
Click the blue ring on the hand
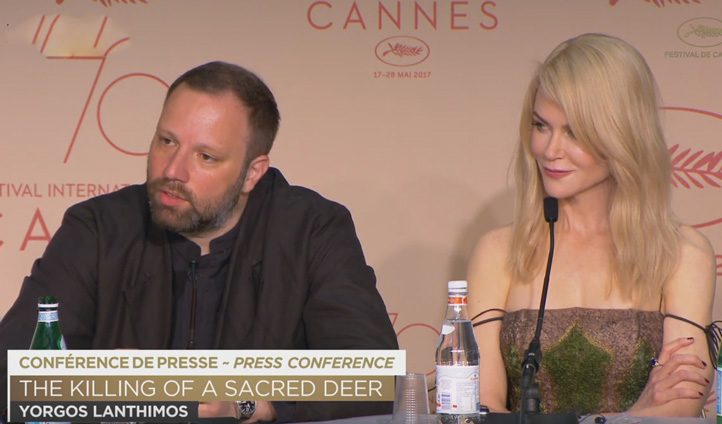655,363
